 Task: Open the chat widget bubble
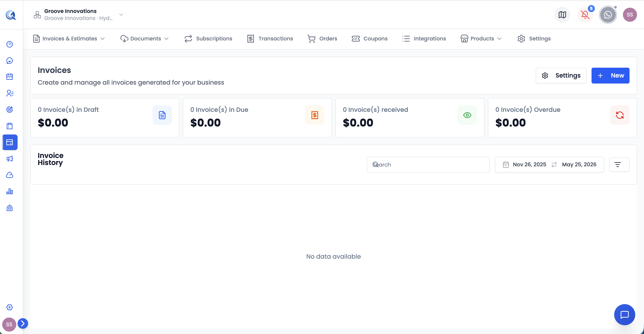[624, 314]
